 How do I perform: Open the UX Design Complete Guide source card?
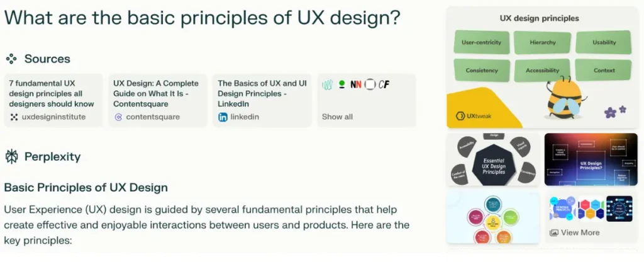[x=158, y=100]
